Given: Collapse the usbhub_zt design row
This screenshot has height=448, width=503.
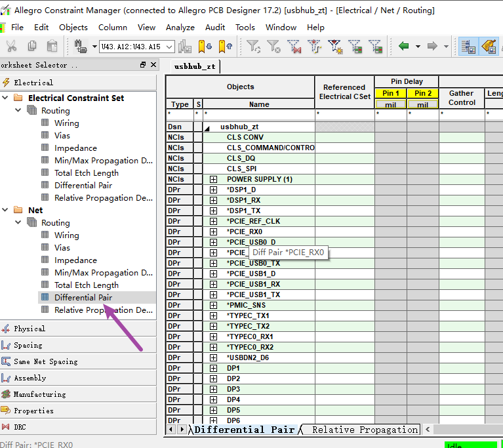Looking at the screenshot, I should point(207,128).
